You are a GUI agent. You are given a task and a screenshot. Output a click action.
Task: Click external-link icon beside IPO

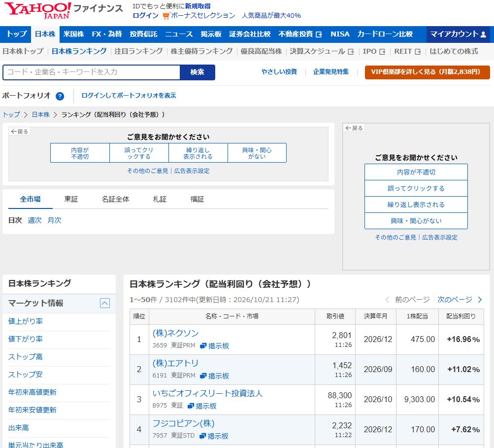click(x=382, y=52)
